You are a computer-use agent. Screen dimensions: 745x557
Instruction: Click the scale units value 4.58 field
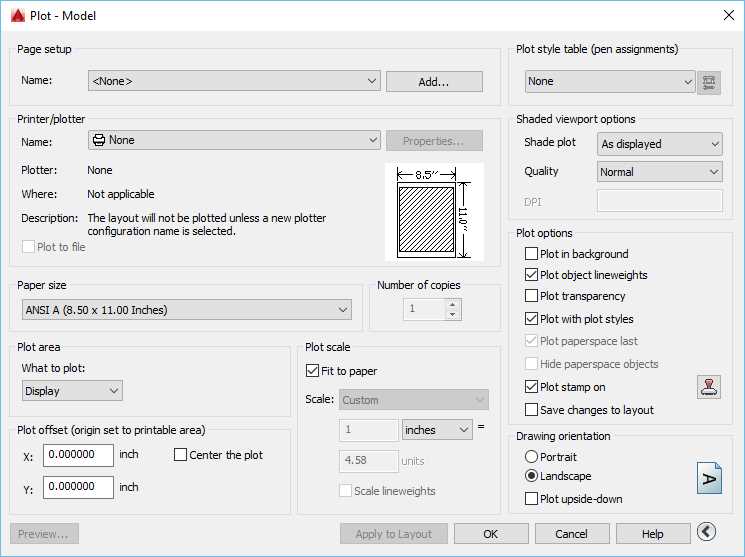(369, 461)
